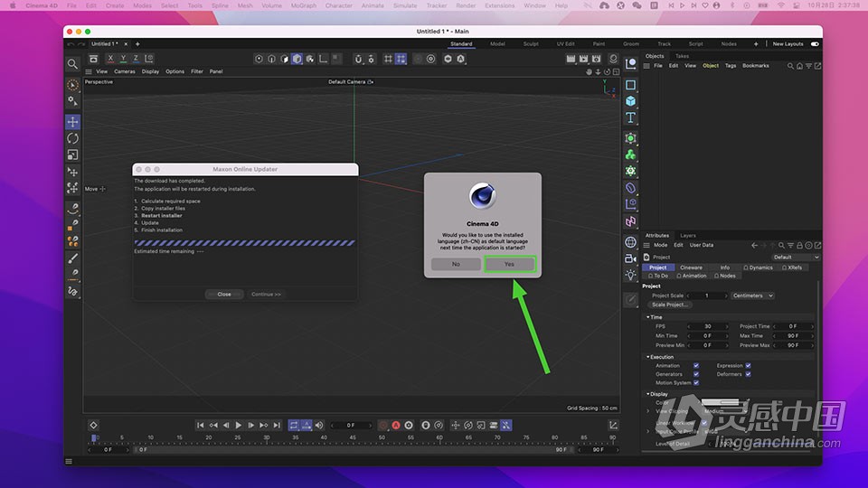868x488 pixels.
Task: Select the Sculpt layout tab
Action: (x=531, y=43)
